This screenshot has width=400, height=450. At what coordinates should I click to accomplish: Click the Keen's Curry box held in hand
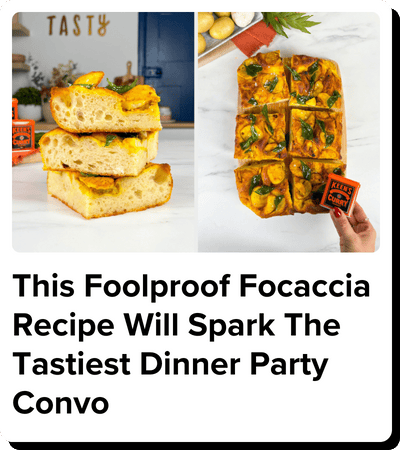340,193
